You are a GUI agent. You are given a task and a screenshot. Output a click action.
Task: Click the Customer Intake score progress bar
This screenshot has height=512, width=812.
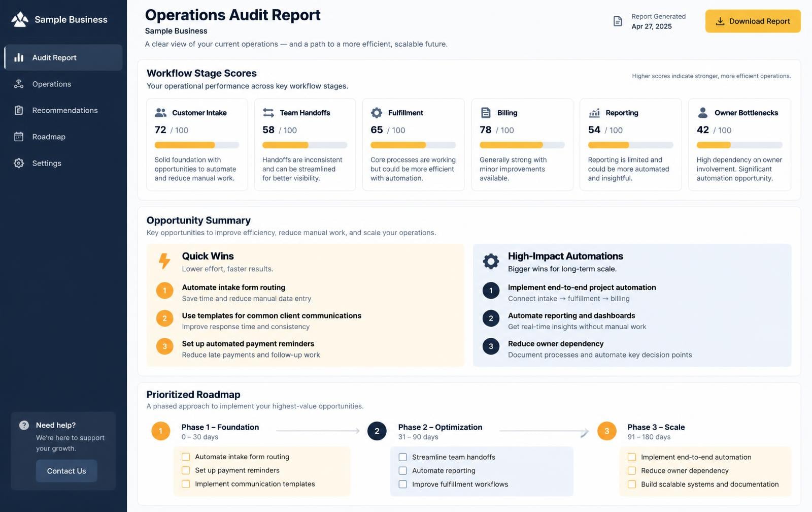coord(197,145)
